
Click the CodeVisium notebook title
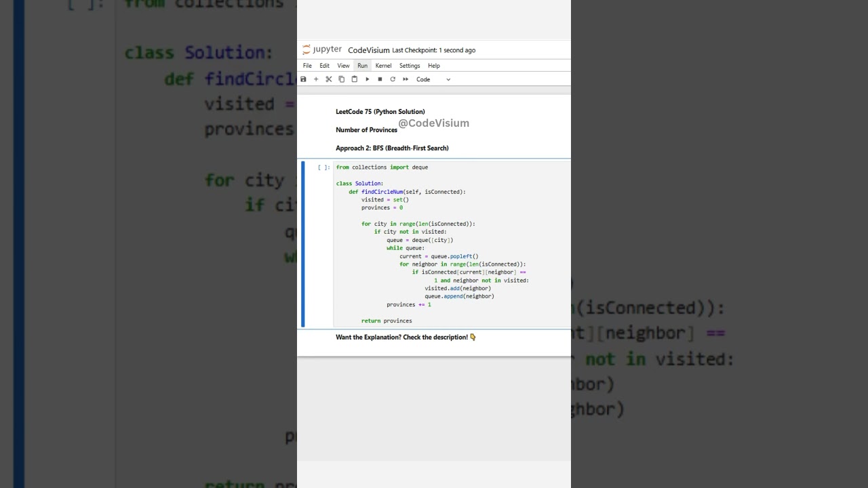(369, 50)
